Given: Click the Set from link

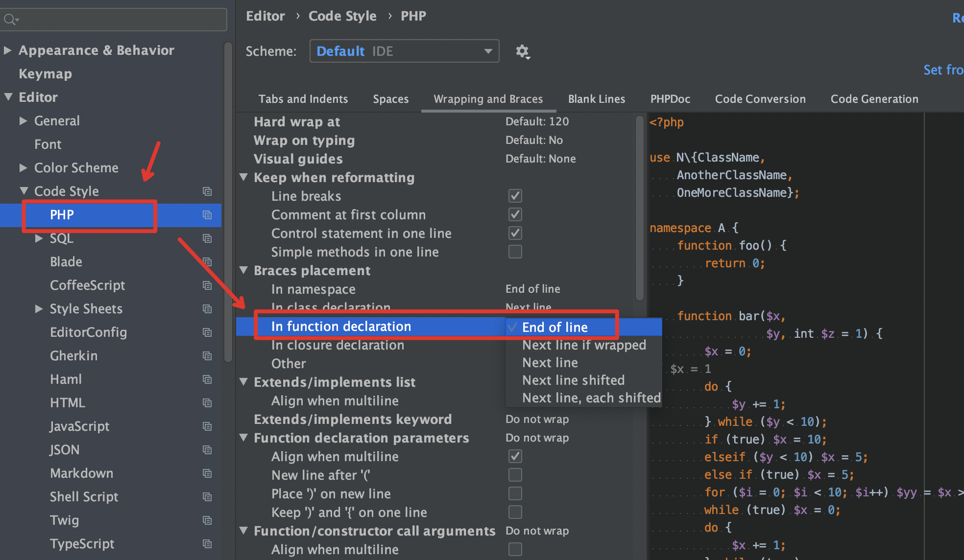Looking at the screenshot, I should (x=943, y=70).
